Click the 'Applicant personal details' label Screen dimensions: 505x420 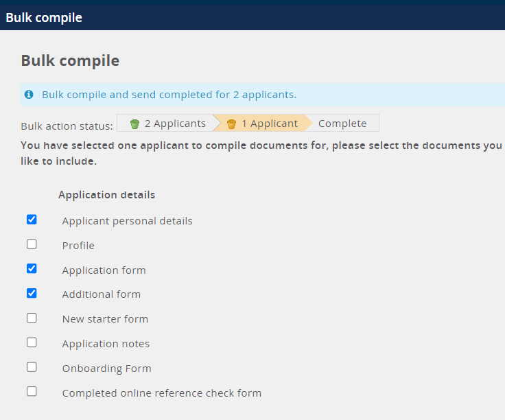tap(127, 221)
